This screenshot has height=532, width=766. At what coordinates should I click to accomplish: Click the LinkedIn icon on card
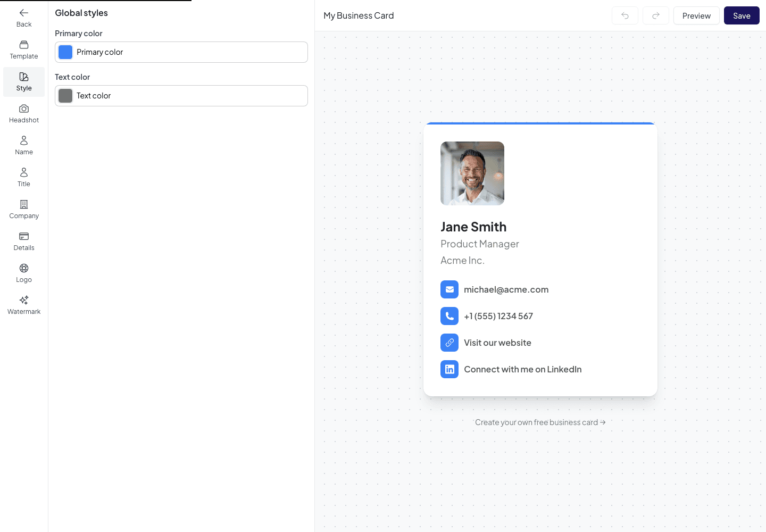[x=449, y=369]
